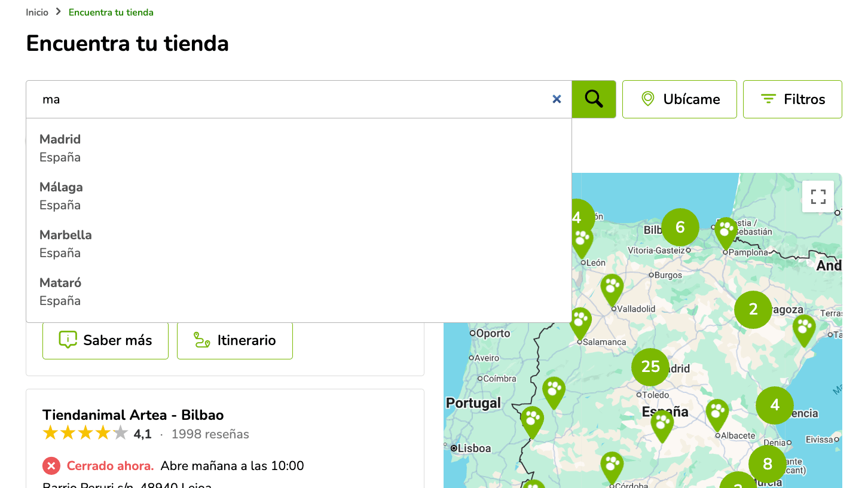Choose Málaga, España from the suggestion list
The height and width of the screenshot is (488, 868).
click(x=60, y=194)
